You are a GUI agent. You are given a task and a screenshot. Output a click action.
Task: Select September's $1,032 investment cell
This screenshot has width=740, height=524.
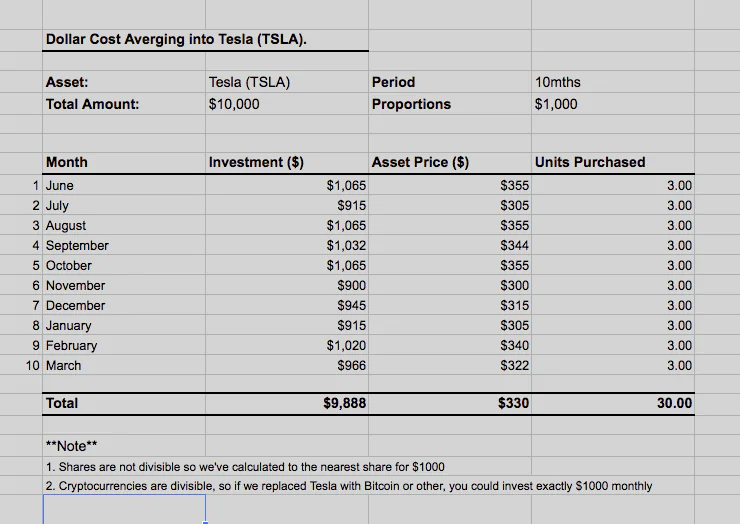pos(287,245)
